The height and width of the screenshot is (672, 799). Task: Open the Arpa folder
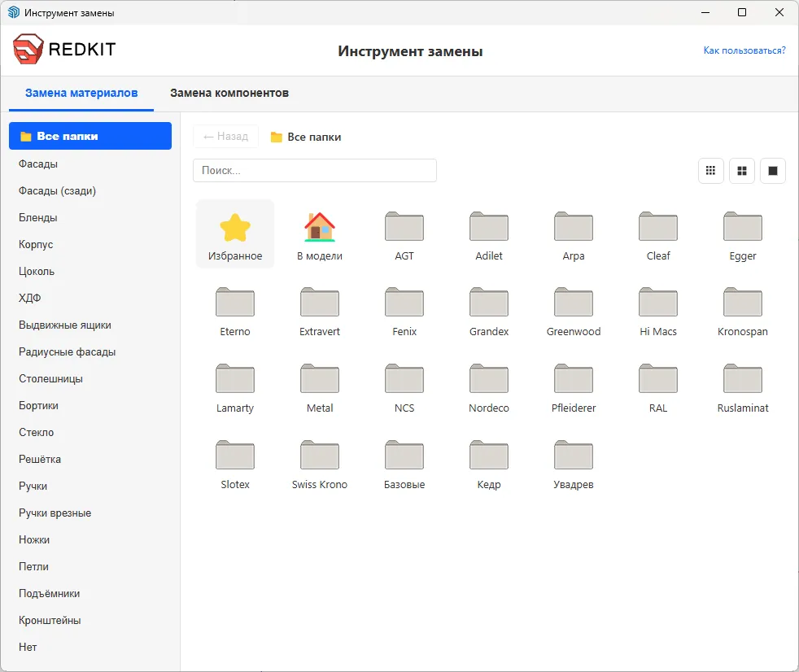[574, 234]
